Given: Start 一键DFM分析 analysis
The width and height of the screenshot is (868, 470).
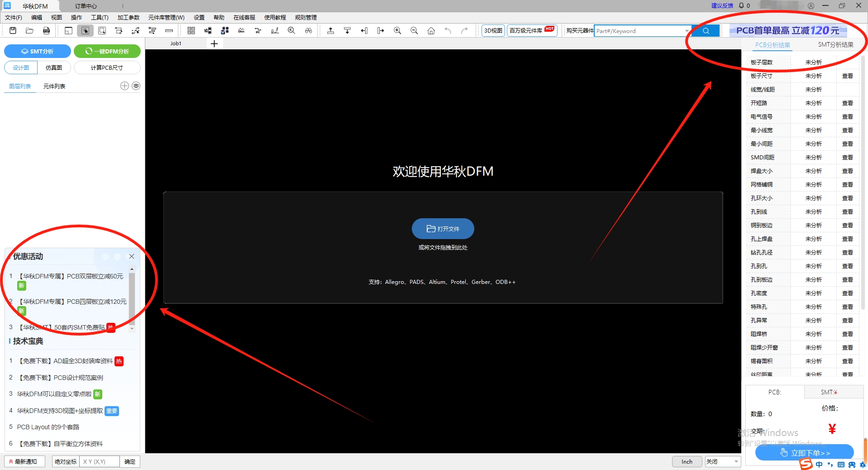Looking at the screenshot, I should point(107,51).
